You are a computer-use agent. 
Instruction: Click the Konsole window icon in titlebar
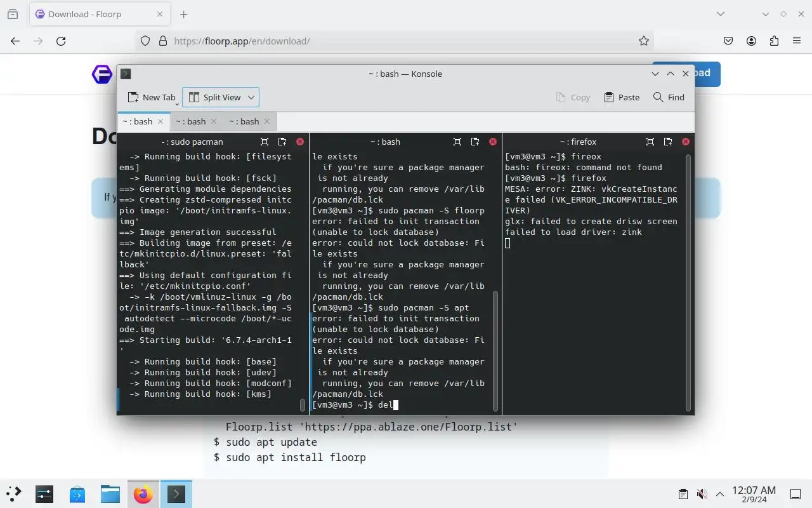(x=126, y=74)
